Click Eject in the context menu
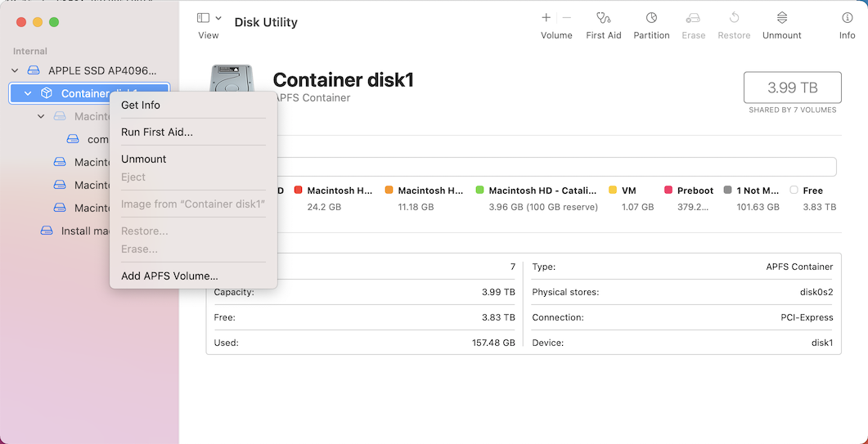Viewport: 868px width, 444px height. pyautogui.click(x=133, y=177)
